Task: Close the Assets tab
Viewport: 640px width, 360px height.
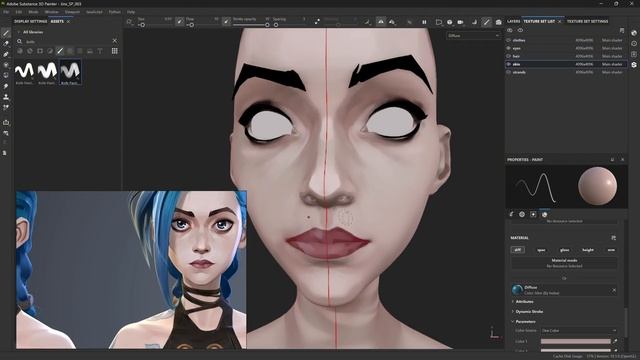Action: tap(68, 21)
